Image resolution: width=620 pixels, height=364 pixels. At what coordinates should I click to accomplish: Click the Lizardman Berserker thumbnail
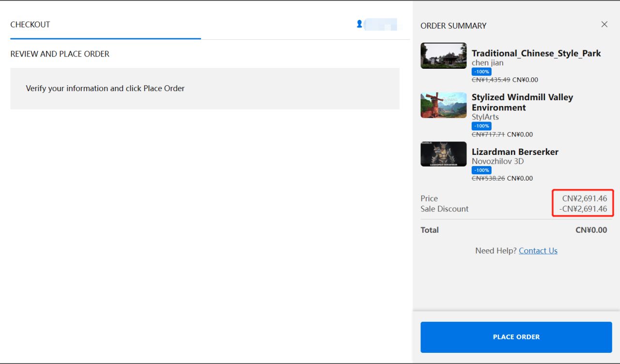click(x=444, y=154)
